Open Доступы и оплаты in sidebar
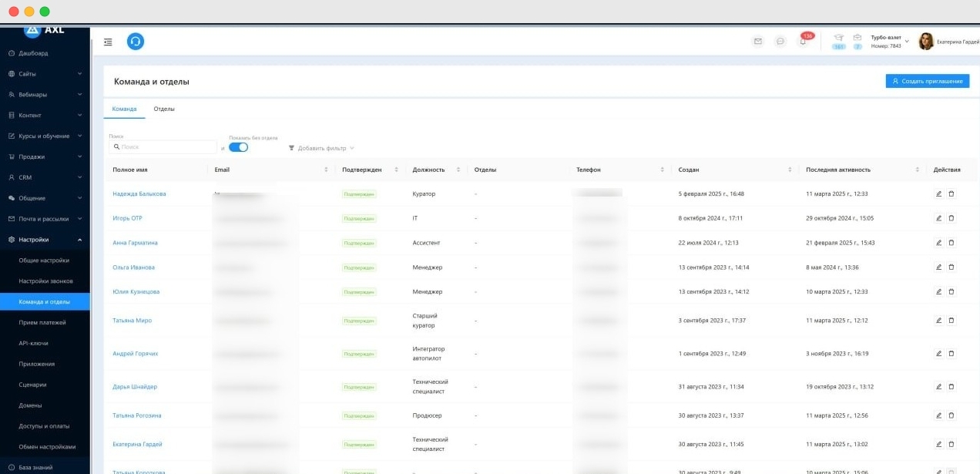Viewport: 980px width, 474px height. (x=45, y=426)
